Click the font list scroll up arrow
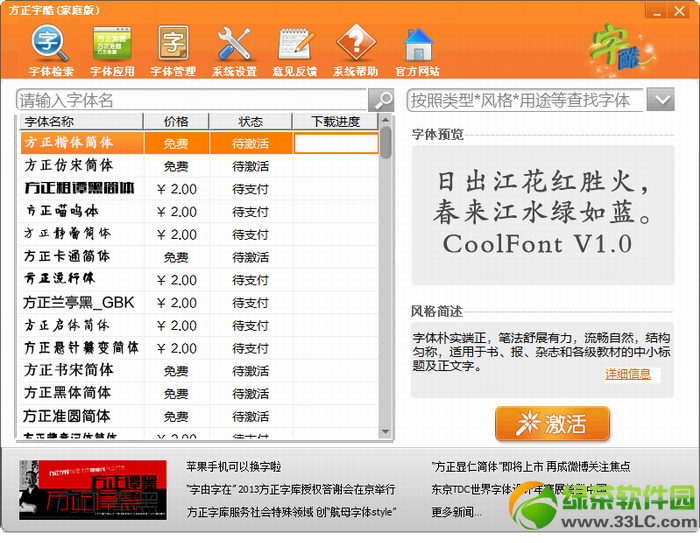Image resolution: width=700 pixels, height=543 pixels. coord(386,120)
